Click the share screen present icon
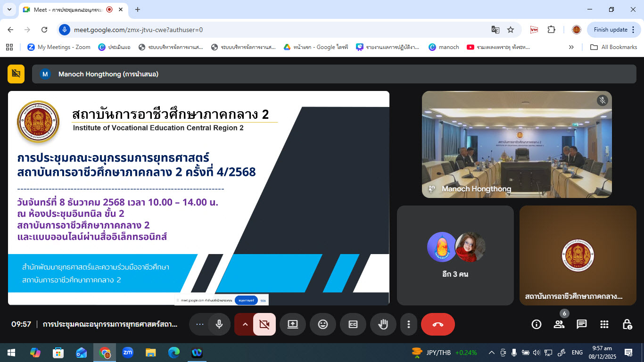Image resolution: width=644 pixels, height=362 pixels. point(293,324)
